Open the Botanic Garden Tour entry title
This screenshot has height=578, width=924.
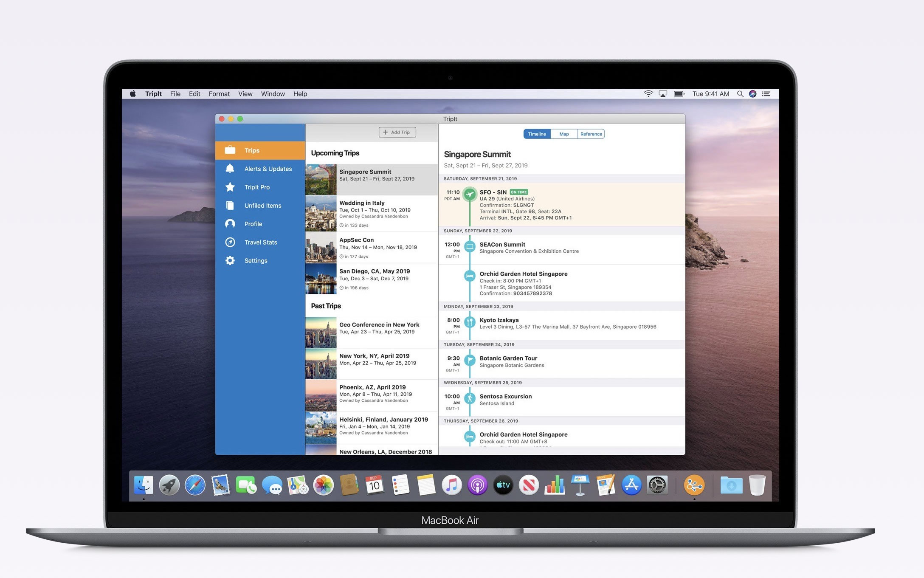[x=508, y=358]
